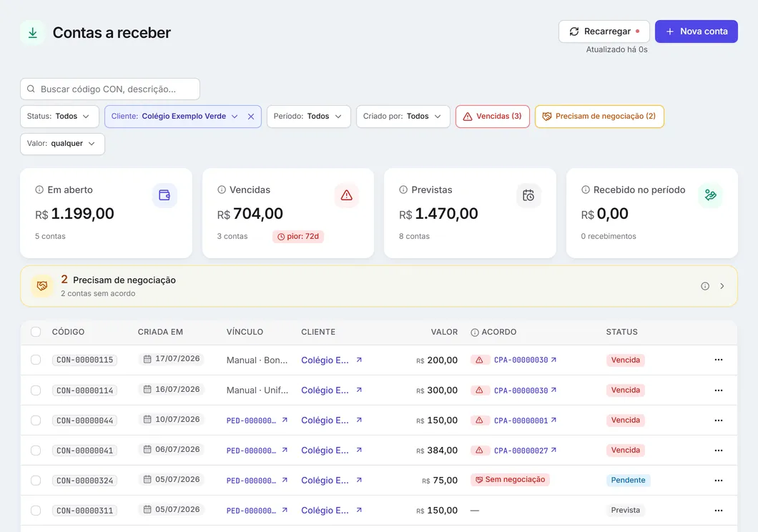The width and height of the screenshot is (758, 532).
Task: Open row menu for CON-00000114
Action: [719, 390]
